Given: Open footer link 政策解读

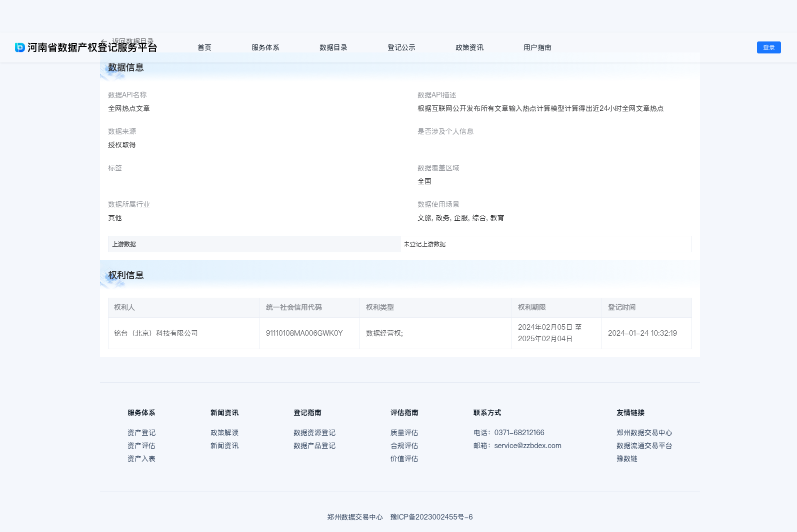Looking at the screenshot, I should [x=224, y=433].
